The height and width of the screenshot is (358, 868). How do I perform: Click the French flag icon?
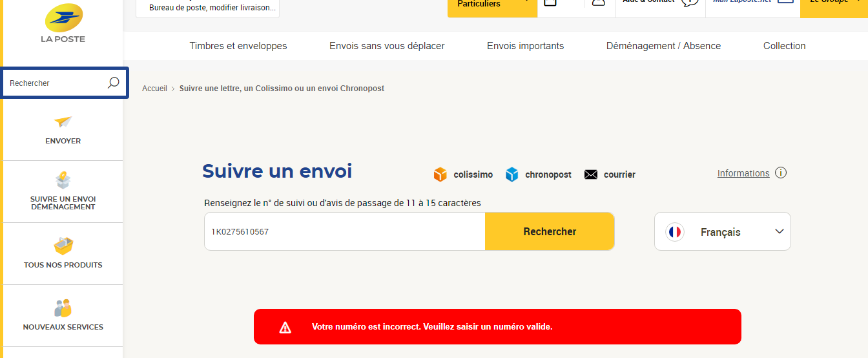click(675, 232)
